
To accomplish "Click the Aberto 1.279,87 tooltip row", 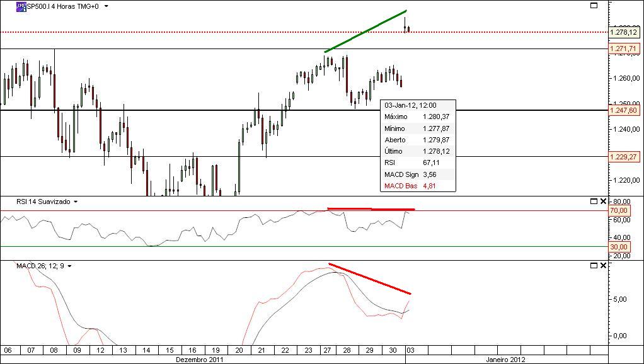I will click(418, 140).
